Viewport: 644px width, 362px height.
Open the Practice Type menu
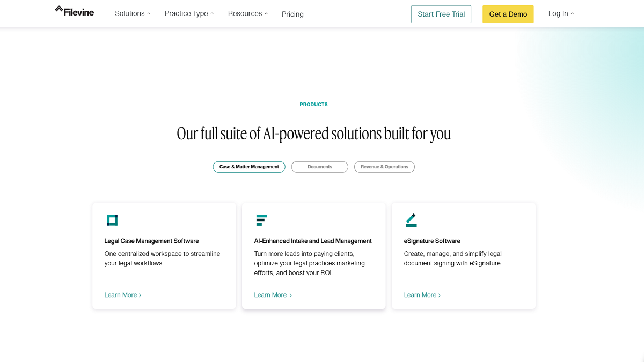tap(189, 13)
